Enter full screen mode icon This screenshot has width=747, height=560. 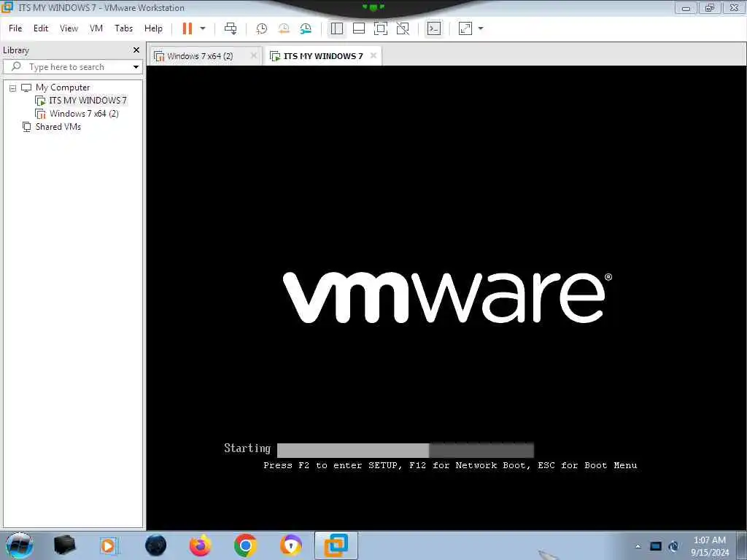381,28
